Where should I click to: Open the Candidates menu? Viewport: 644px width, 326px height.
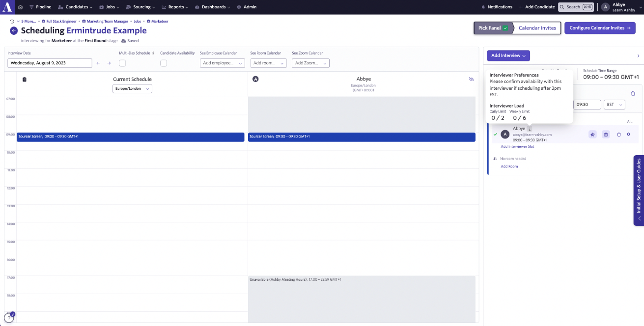[x=75, y=7]
